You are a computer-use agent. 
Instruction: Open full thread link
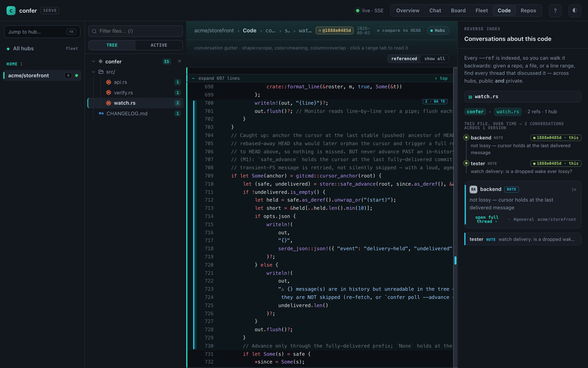(x=487, y=219)
